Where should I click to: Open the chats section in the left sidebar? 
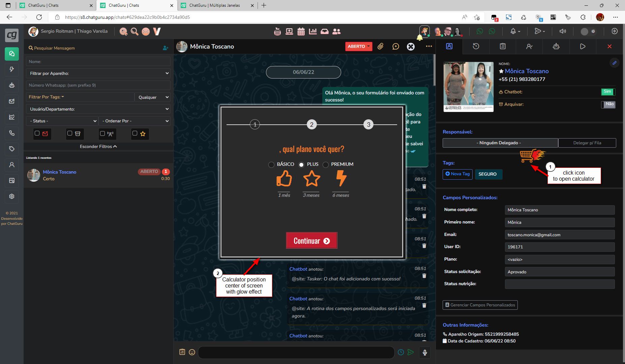tap(12, 54)
